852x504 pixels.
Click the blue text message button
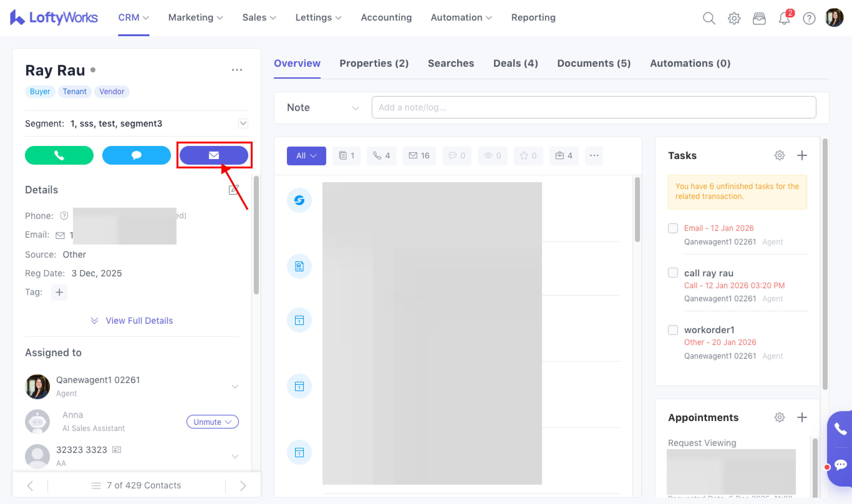(x=136, y=155)
